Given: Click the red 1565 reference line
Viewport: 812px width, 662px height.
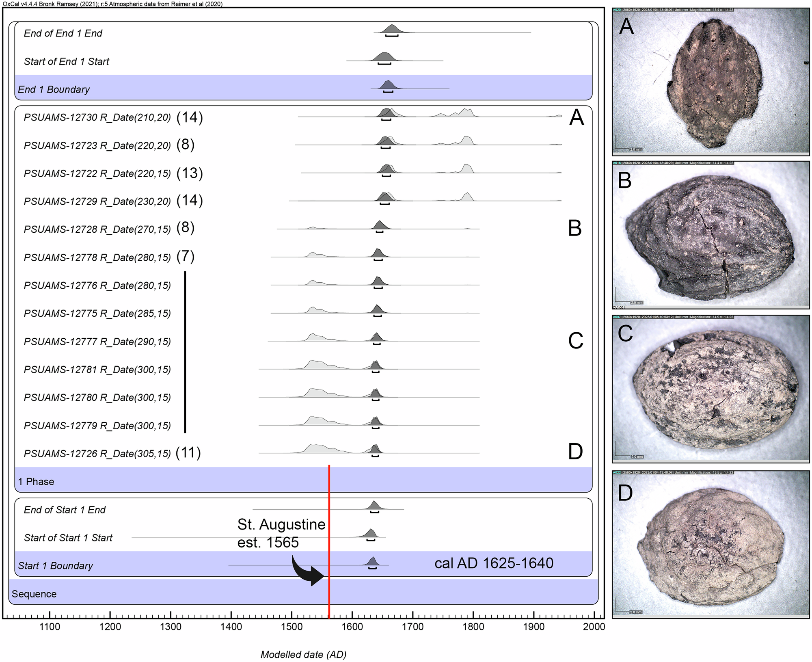Looking at the screenshot, I should coord(329,528).
